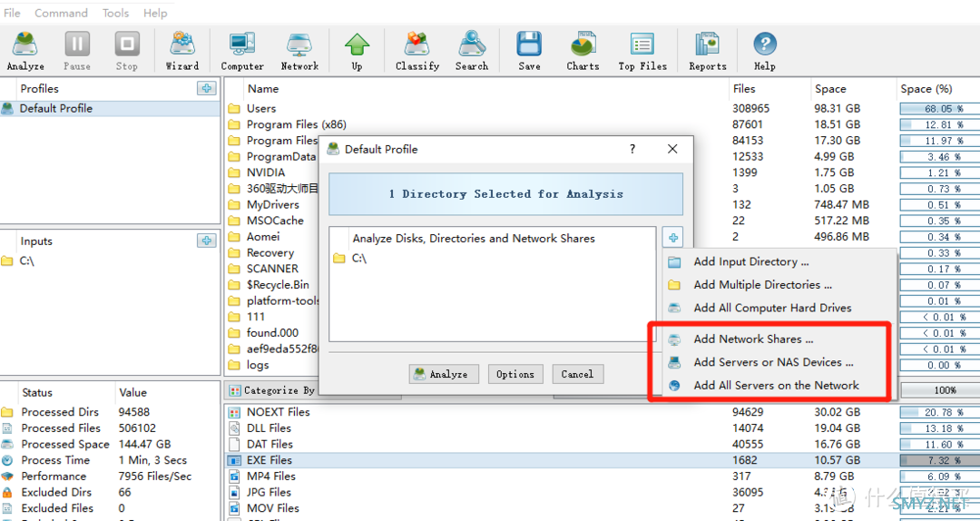980x521 pixels.
Task: Choose Add All Servers on the Network
Action: (779, 385)
